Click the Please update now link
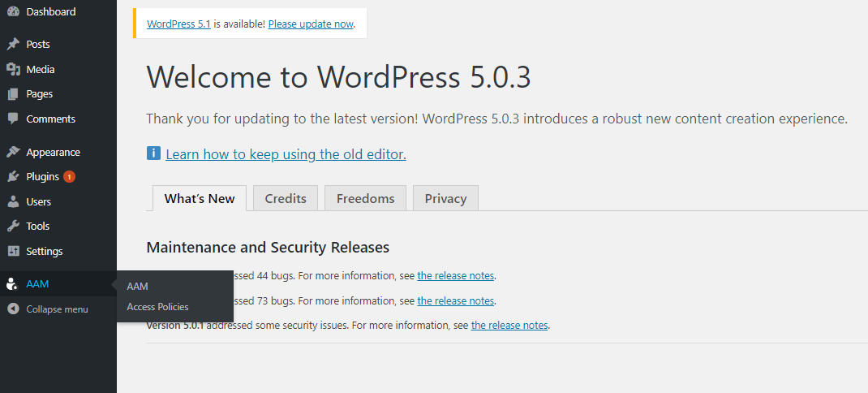 pos(311,24)
